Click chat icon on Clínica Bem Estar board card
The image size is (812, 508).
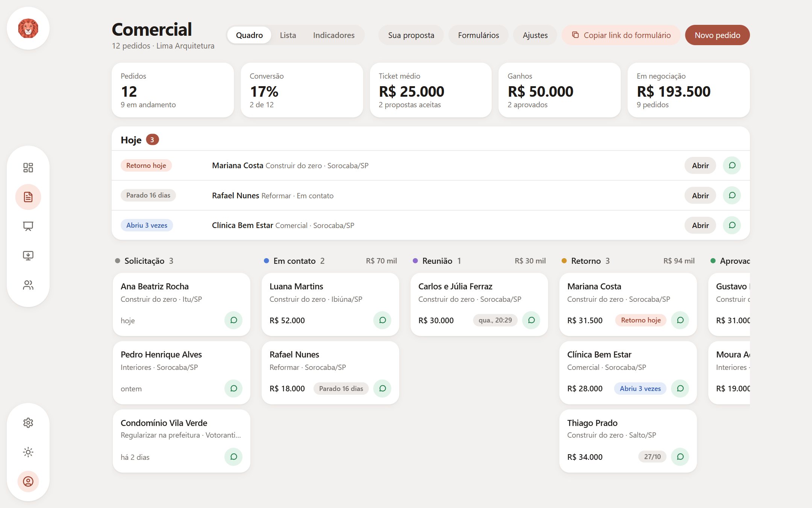[680, 388]
